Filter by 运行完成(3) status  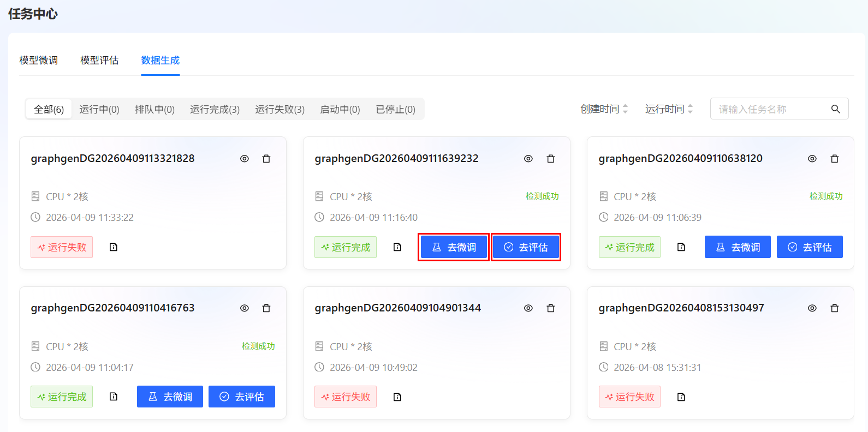tap(215, 110)
